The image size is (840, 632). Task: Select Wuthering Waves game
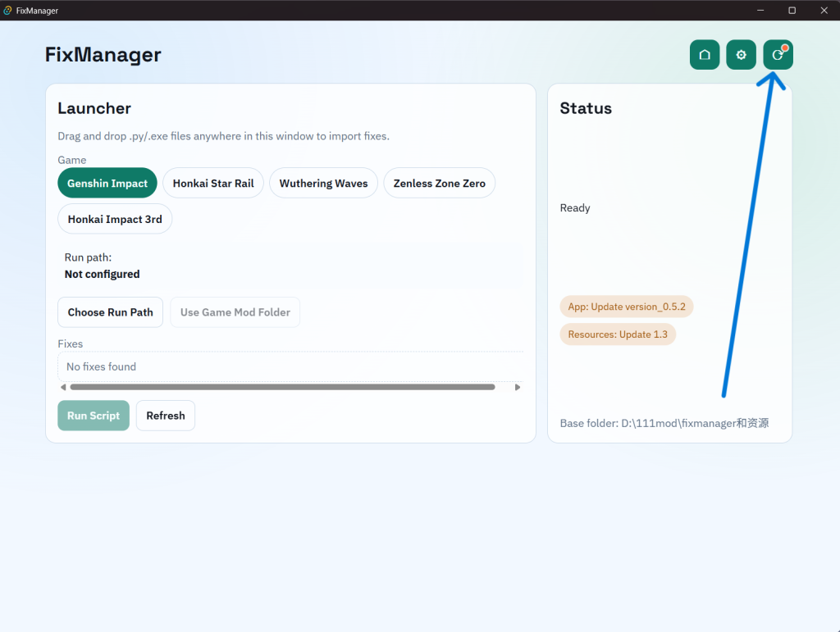click(323, 183)
